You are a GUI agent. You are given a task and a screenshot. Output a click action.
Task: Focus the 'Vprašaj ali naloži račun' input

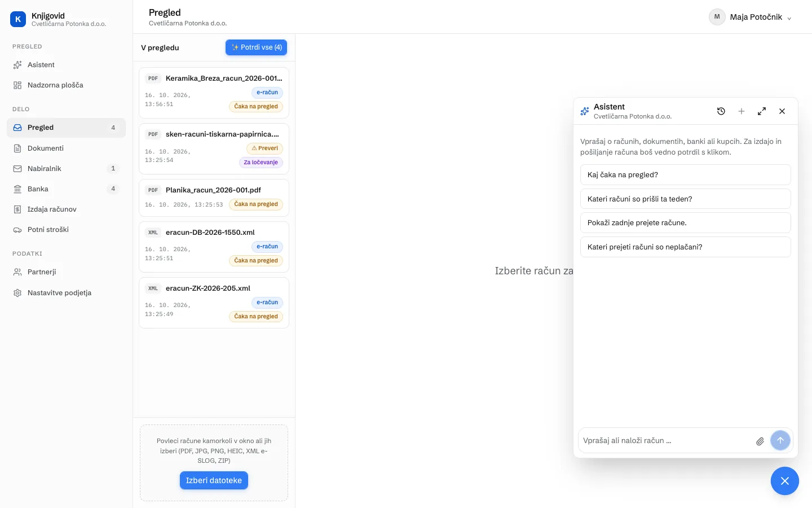click(667, 441)
